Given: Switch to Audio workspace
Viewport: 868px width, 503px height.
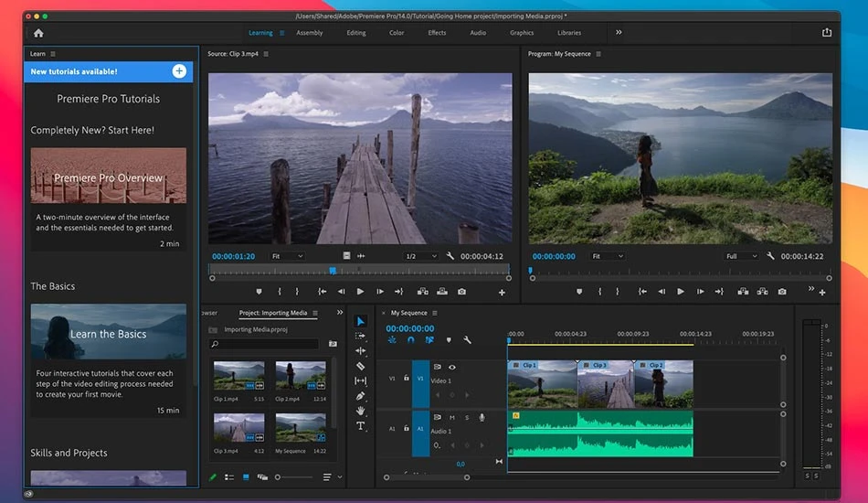Looking at the screenshot, I should tap(478, 33).
